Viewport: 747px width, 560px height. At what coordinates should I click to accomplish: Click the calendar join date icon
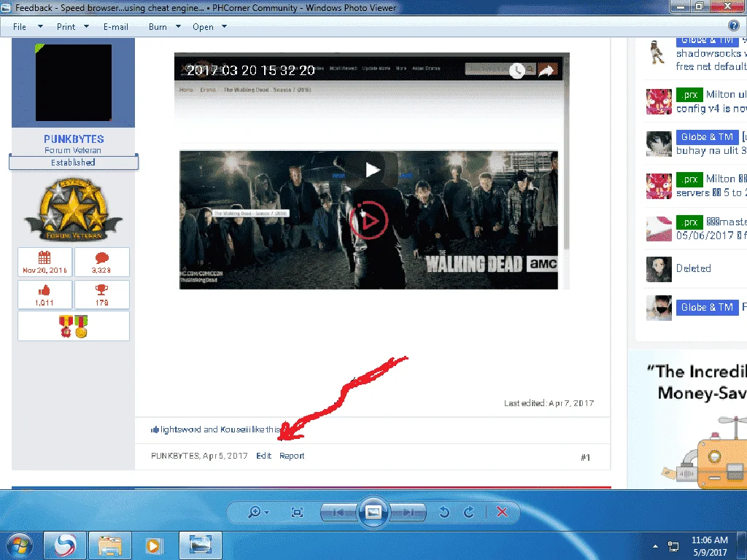point(44,257)
